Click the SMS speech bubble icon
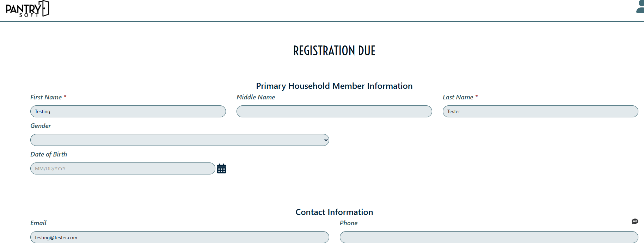Image resolution: width=644 pixels, height=246 pixels. click(x=634, y=221)
